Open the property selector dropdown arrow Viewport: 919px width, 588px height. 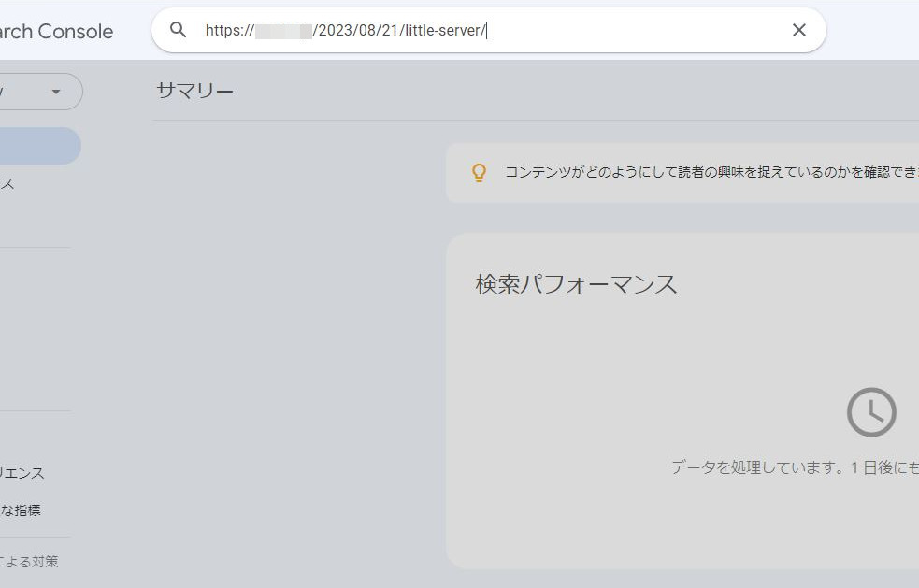tap(55, 92)
